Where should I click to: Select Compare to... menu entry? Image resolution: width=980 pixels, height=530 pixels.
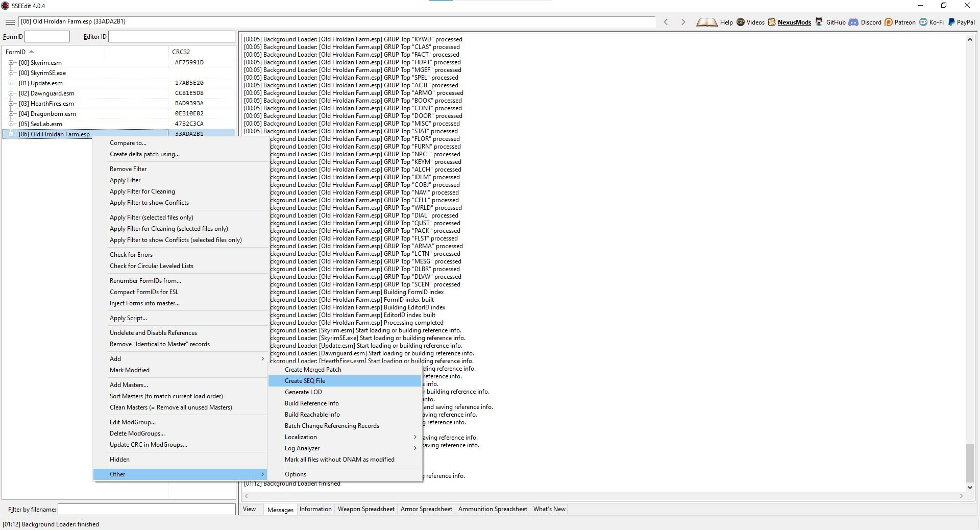[180, 143]
